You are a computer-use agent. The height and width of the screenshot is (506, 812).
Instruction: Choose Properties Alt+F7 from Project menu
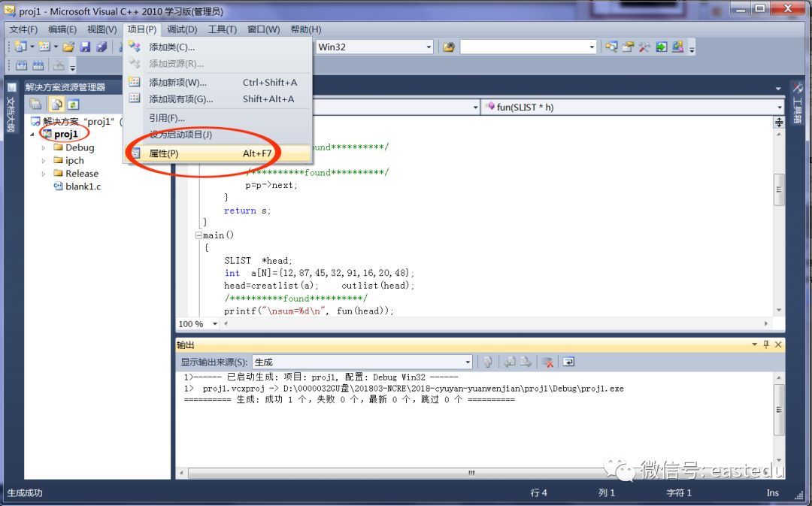tap(217, 153)
